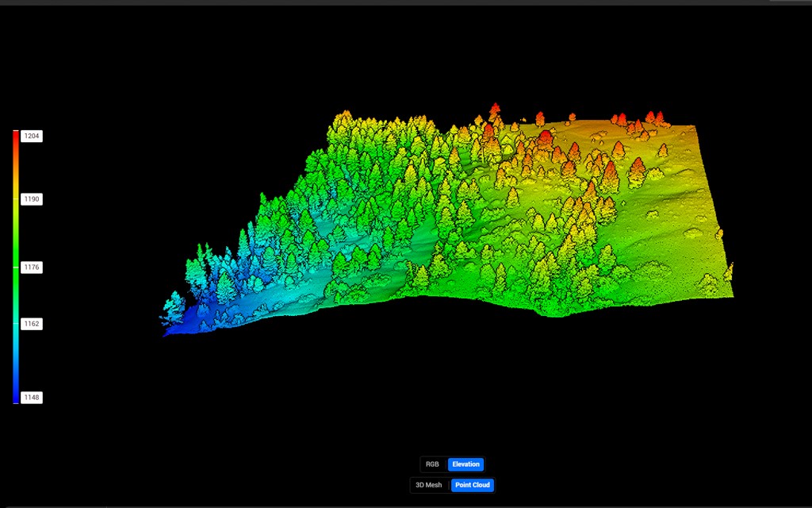Click the 1190 elevation legend label
This screenshot has width=812, height=508.
click(x=32, y=199)
